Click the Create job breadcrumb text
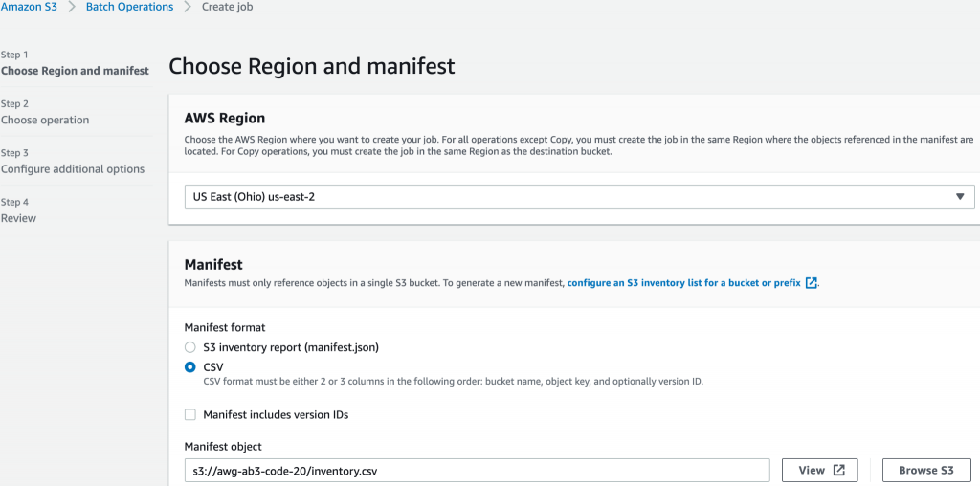 coord(228,7)
